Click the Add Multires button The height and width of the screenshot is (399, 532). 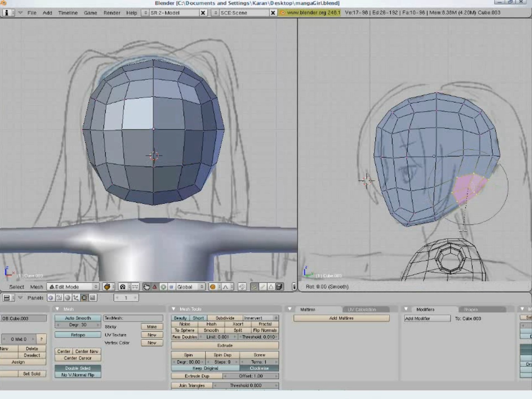341,318
